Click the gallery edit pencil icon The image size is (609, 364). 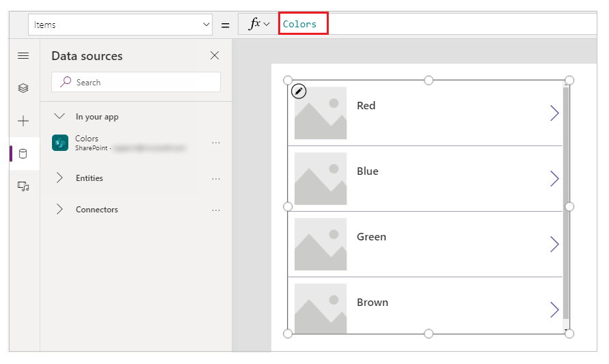(x=299, y=92)
